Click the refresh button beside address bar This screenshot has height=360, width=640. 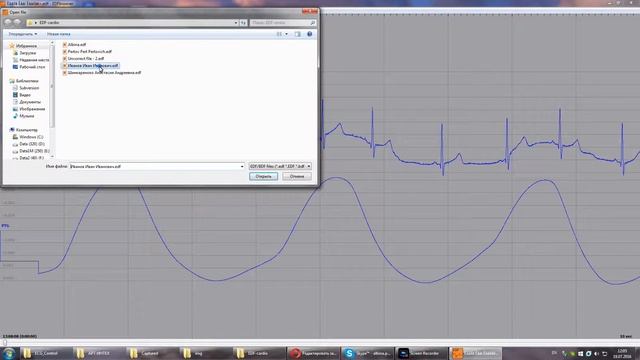pyautogui.click(x=243, y=22)
